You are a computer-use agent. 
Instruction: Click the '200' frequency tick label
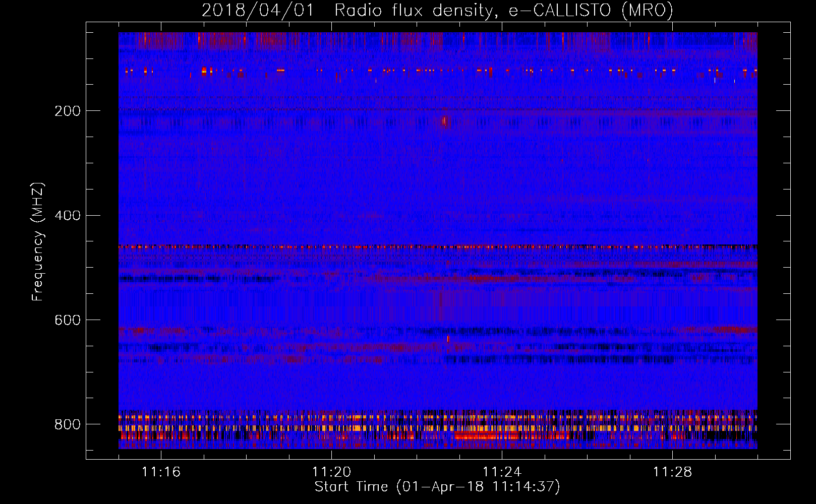(67, 111)
